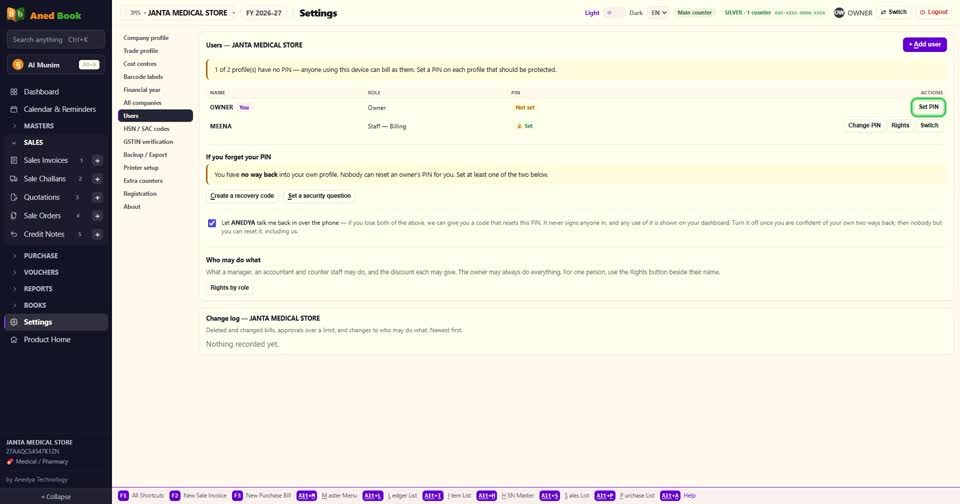Click the Sale Challans truck icon

(13, 179)
